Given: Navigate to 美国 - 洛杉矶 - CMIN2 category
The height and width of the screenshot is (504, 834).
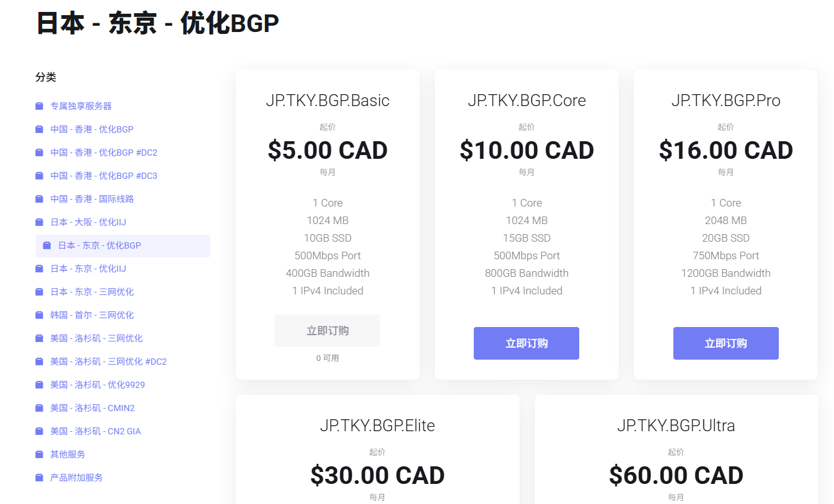Looking at the screenshot, I should click(x=92, y=408).
